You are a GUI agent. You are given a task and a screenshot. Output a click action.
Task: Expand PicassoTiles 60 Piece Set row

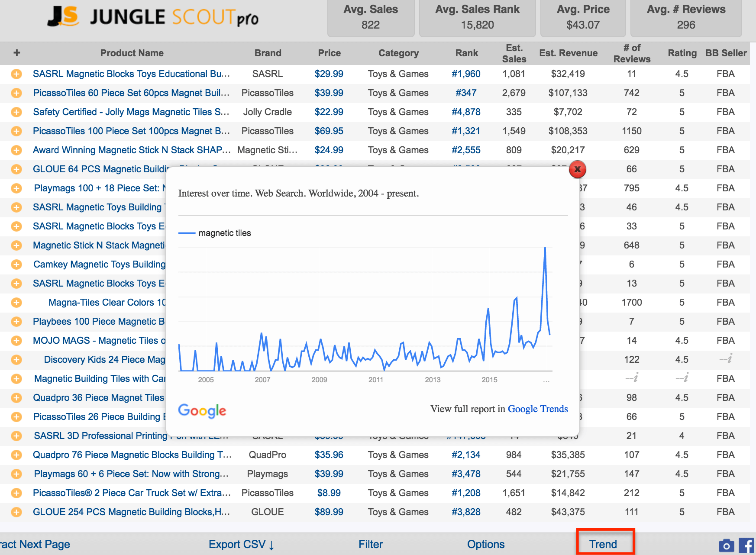click(16, 93)
